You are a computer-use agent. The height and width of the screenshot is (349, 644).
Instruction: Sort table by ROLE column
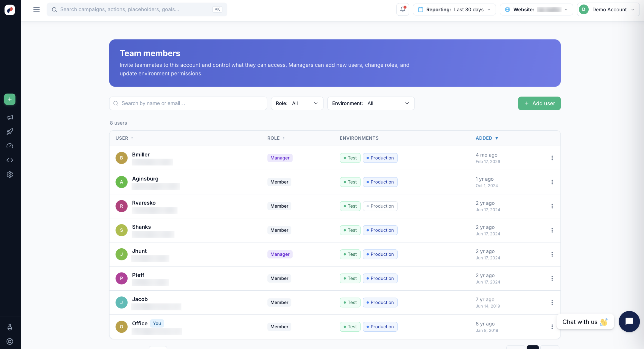[x=276, y=138]
